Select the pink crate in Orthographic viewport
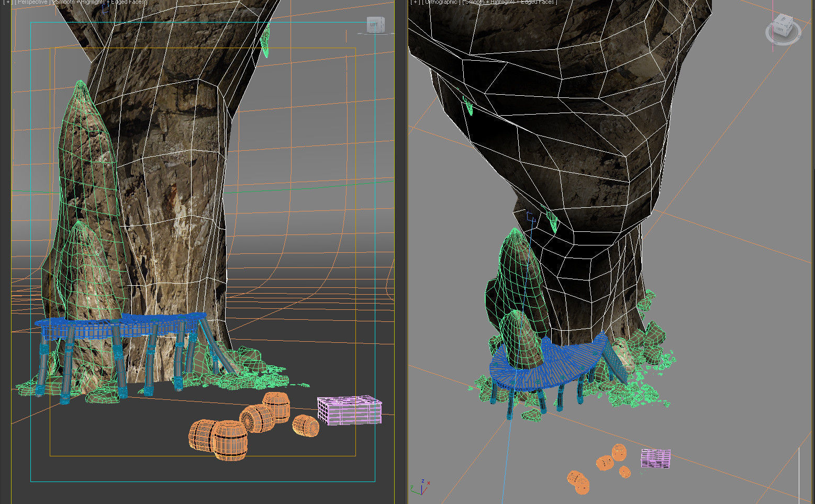The height and width of the screenshot is (504, 815). tap(655, 458)
